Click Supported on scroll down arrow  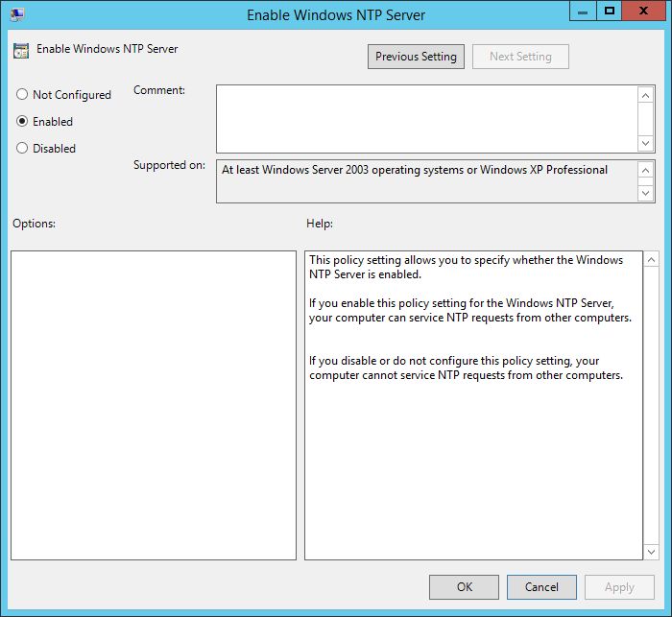(645, 193)
